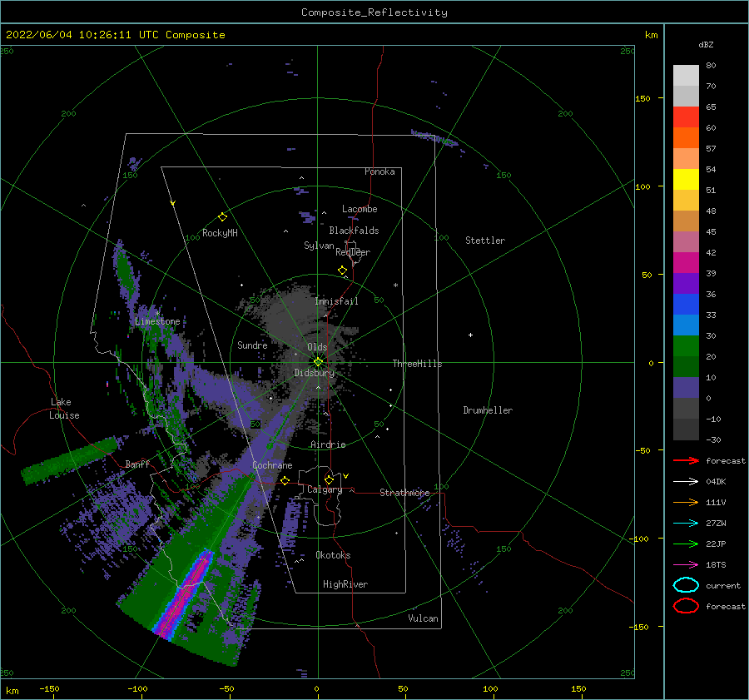Image resolution: width=749 pixels, height=700 pixels.
Task: Click the Strathmore city label
Action: [404, 493]
